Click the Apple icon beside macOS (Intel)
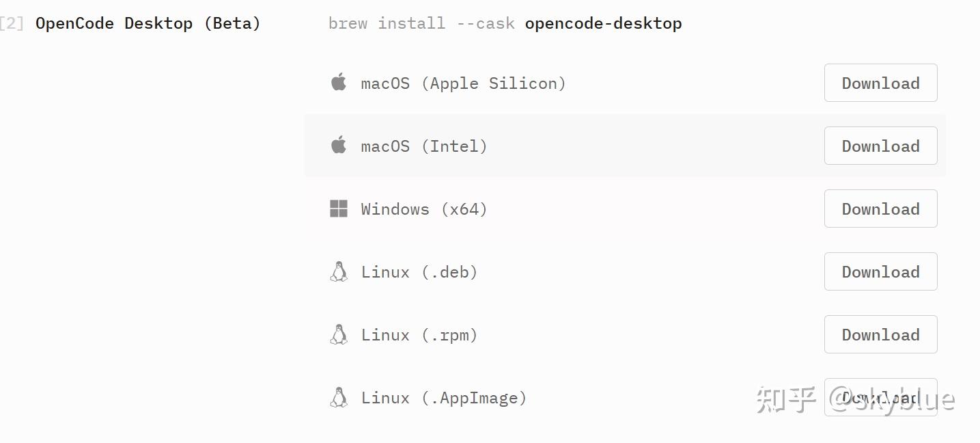This screenshot has width=980, height=443. pos(339,146)
